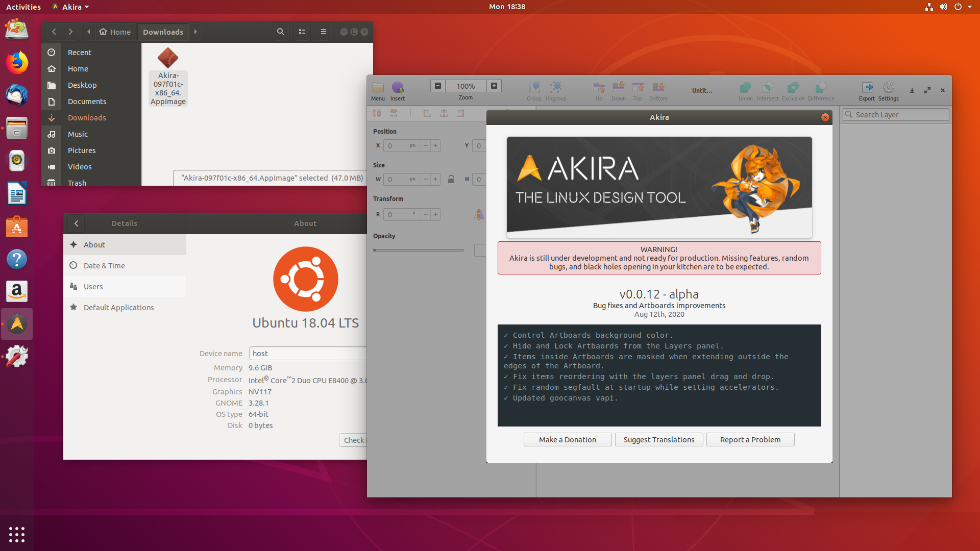The image size is (980, 551).
Task: Open system status menu arrow
Action: [x=970, y=7]
